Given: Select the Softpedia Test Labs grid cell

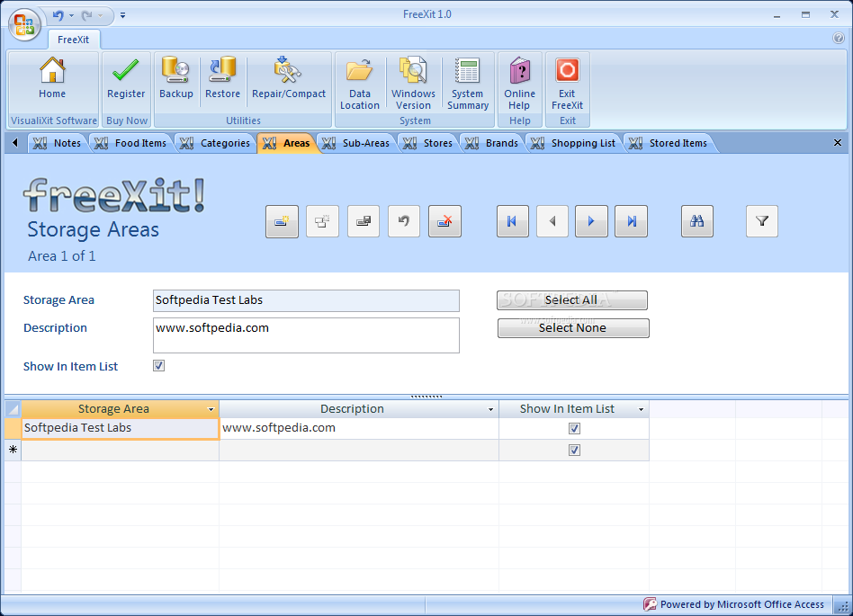Looking at the screenshot, I should [120, 428].
